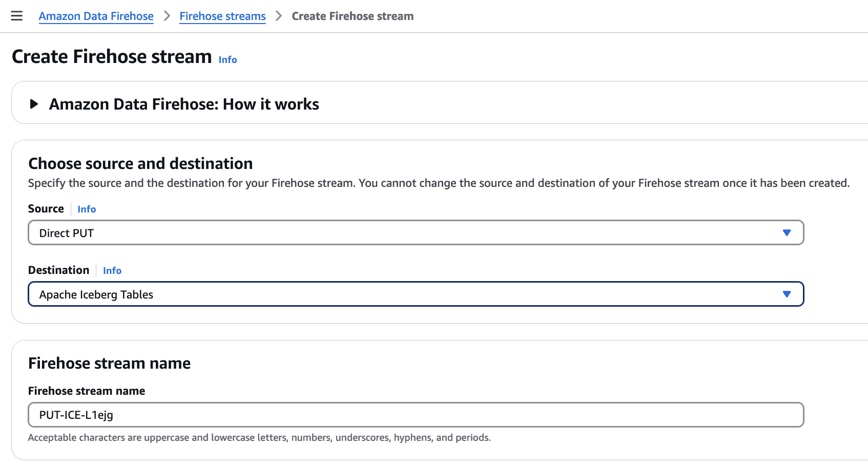This screenshot has width=868, height=469.
Task: Click the Info link beside the page title
Action: 228,59
